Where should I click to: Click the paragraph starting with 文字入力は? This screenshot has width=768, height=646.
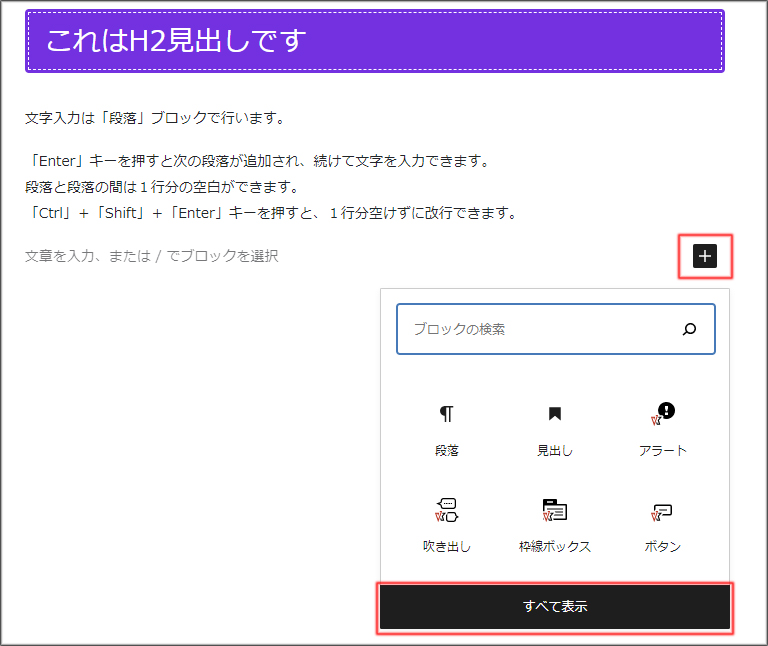(x=156, y=118)
